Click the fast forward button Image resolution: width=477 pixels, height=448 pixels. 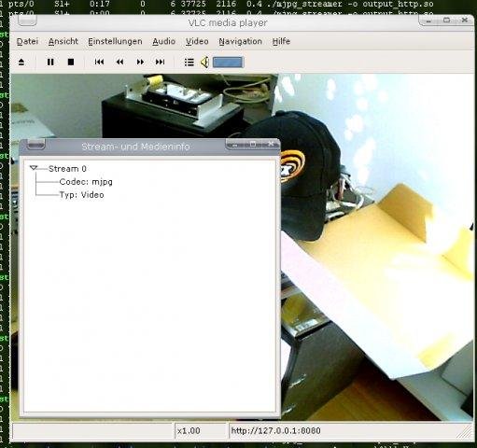click(140, 63)
